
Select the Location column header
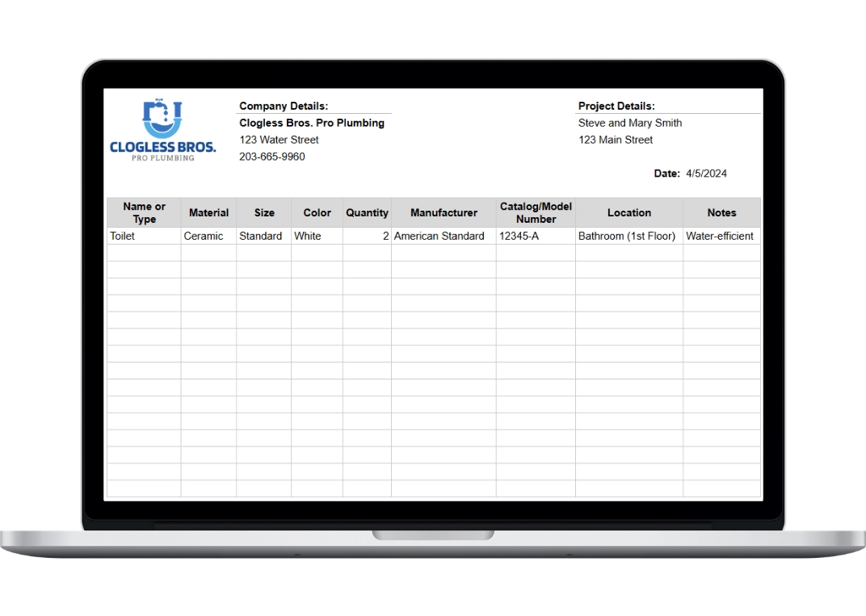pyautogui.click(x=628, y=213)
